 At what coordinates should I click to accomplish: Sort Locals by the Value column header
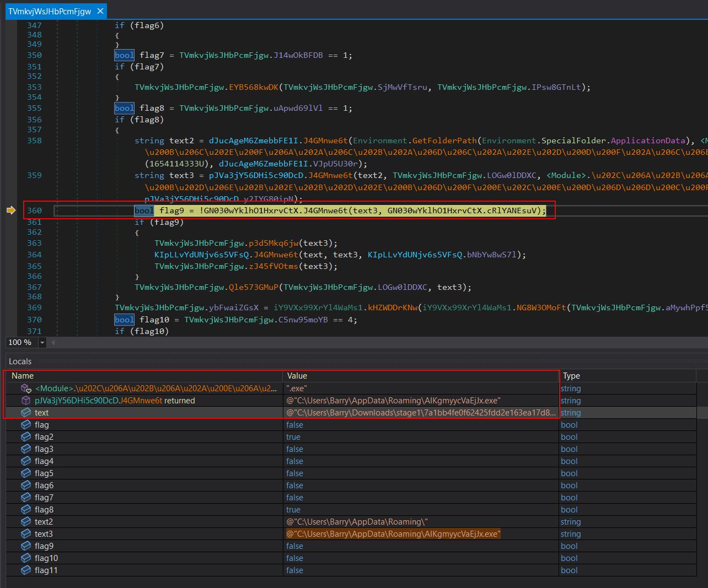tap(421, 376)
